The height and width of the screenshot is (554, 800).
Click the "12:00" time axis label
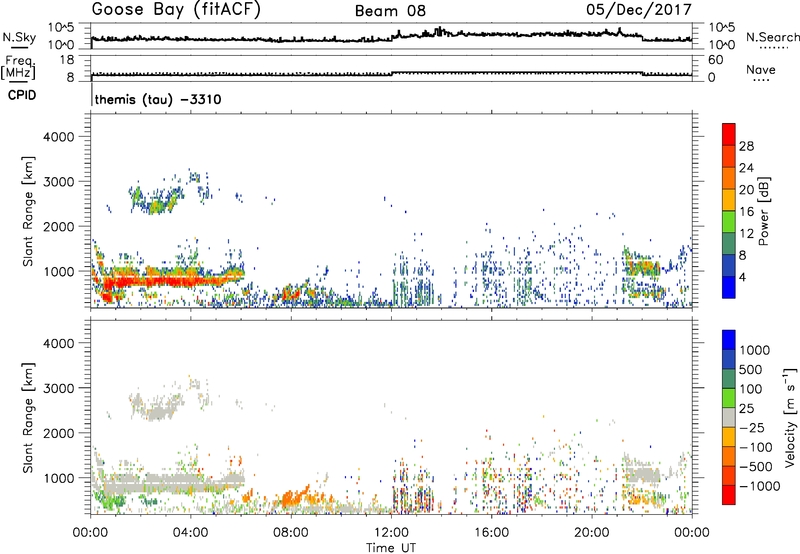point(391,533)
